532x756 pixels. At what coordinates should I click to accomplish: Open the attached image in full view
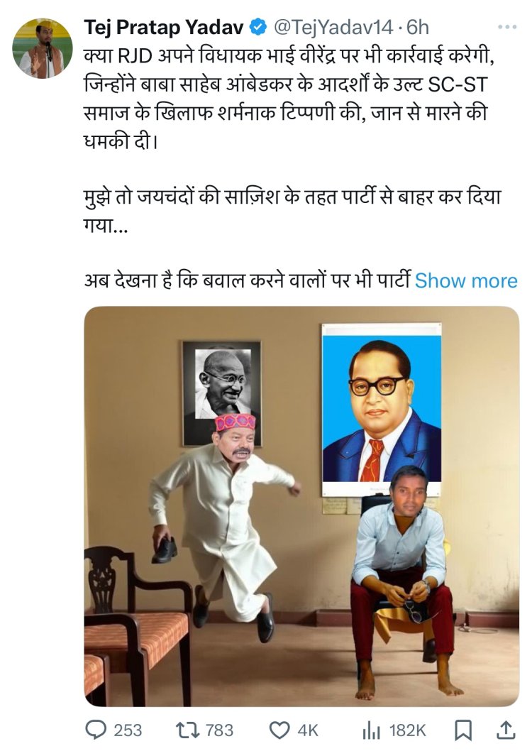pos(301,506)
